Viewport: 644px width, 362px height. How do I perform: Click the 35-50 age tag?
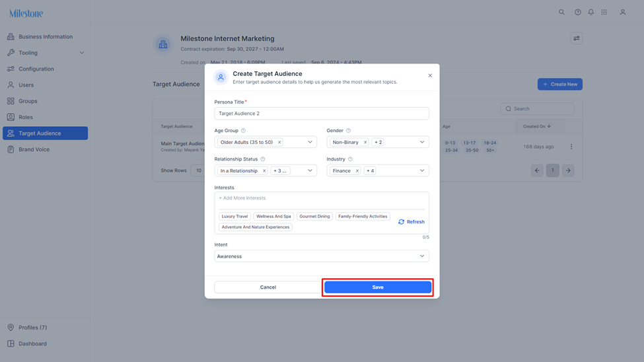pos(472,151)
